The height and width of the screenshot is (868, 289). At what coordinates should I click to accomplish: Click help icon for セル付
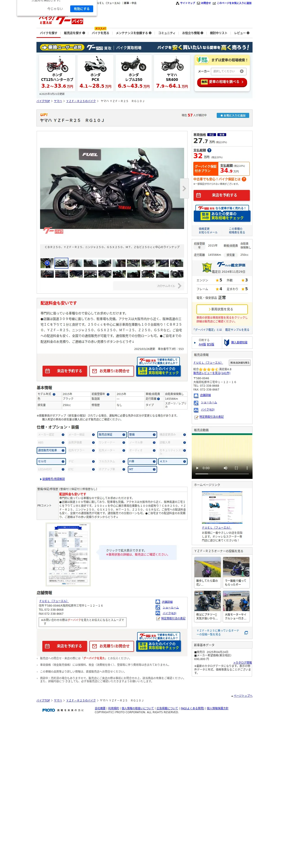[x=63, y=462]
